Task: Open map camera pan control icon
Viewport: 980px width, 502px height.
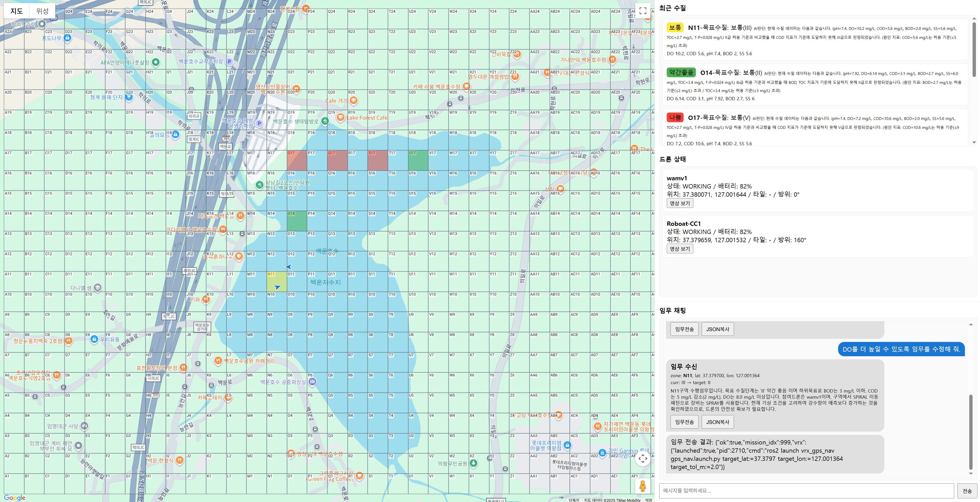Action: point(643,458)
